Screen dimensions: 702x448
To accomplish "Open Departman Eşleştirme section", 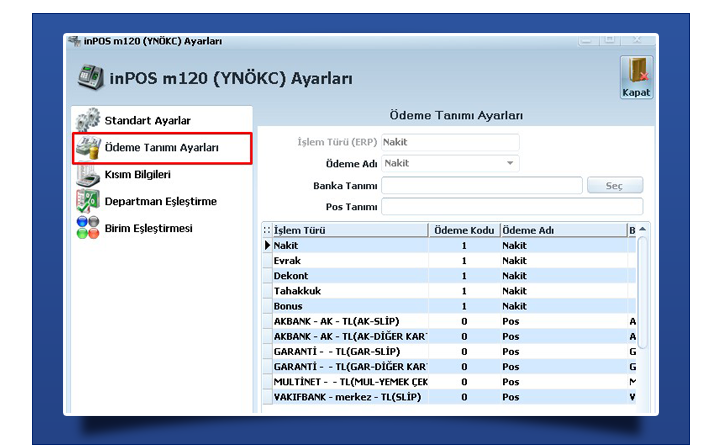I will click(x=162, y=201).
